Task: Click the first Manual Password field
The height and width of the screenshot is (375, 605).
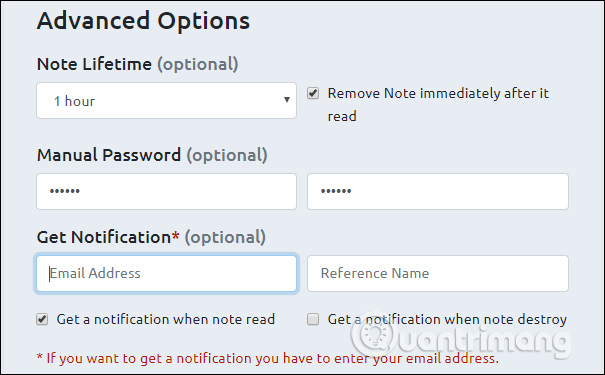Action: click(x=166, y=191)
